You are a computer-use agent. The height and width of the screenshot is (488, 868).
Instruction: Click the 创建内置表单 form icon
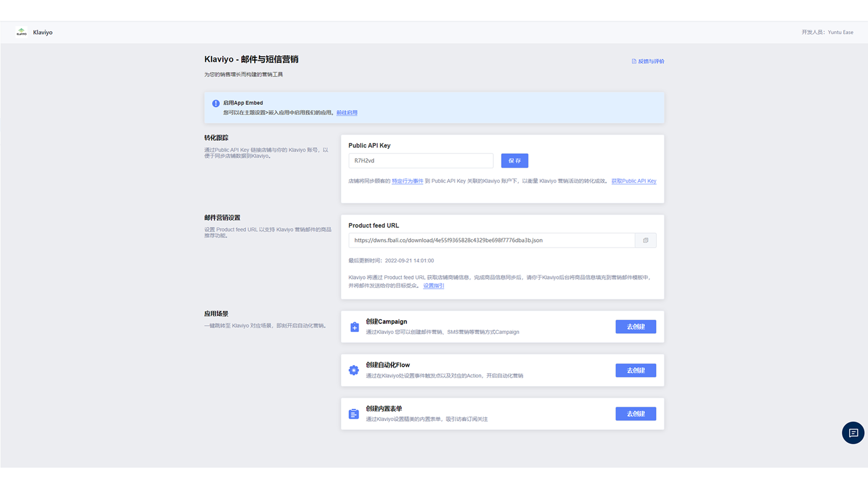tap(354, 414)
